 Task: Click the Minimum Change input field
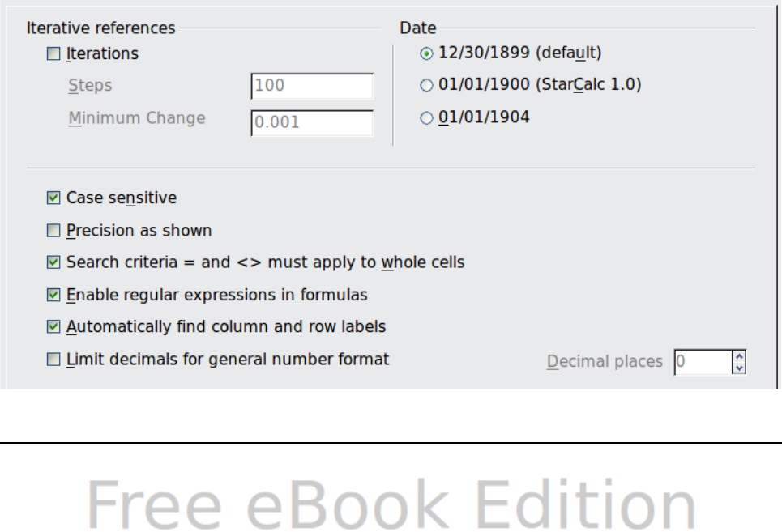point(312,122)
